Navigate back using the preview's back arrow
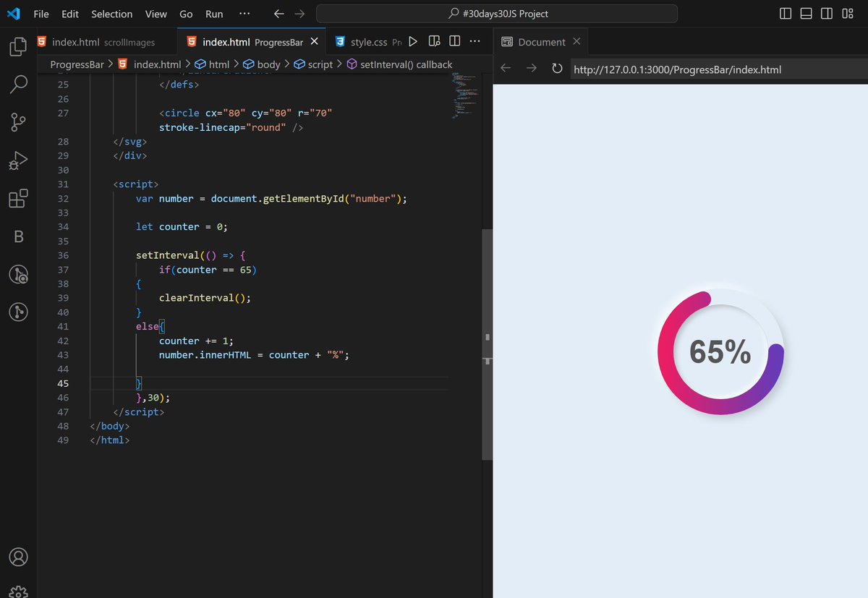 (x=505, y=69)
